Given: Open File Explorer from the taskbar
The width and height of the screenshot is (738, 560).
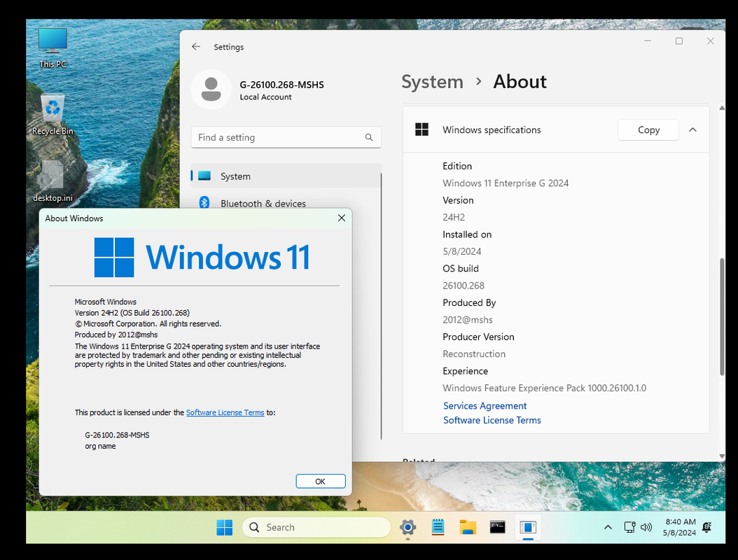Looking at the screenshot, I should pyautogui.click(x=468, y=528).
